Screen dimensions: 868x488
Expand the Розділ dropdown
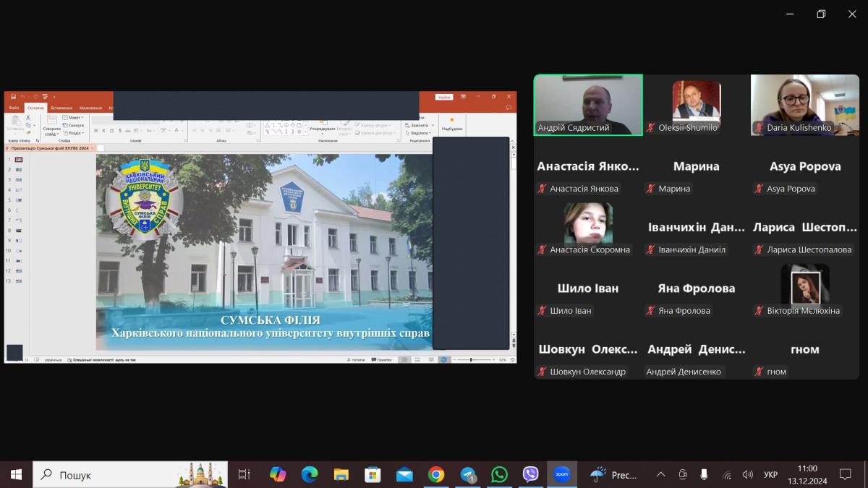click(x=73, y=133)
